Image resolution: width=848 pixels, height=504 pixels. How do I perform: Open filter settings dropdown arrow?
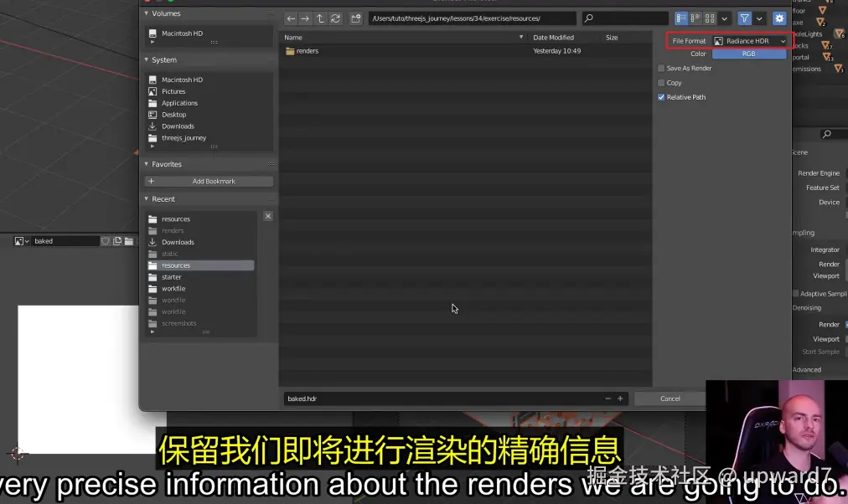pyautogui.click(x=759, y=18)
